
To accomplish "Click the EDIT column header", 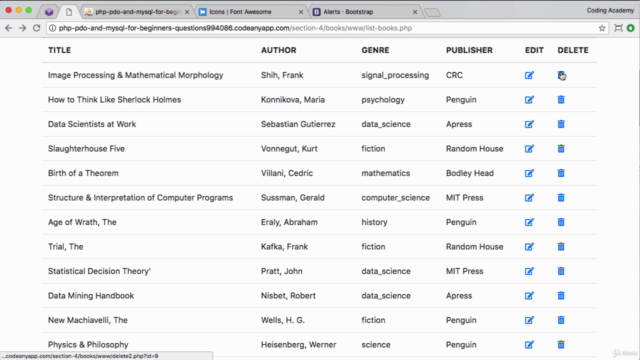I will pos(534,50).
